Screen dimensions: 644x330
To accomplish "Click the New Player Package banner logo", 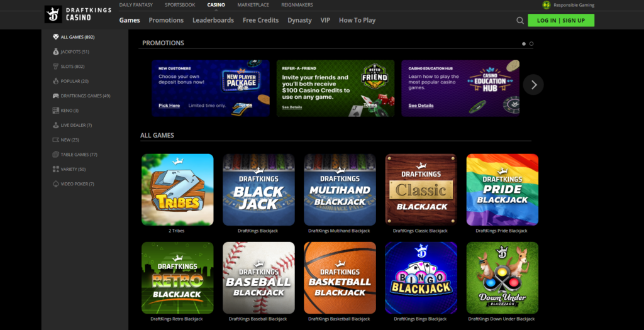I will [241, 80].
